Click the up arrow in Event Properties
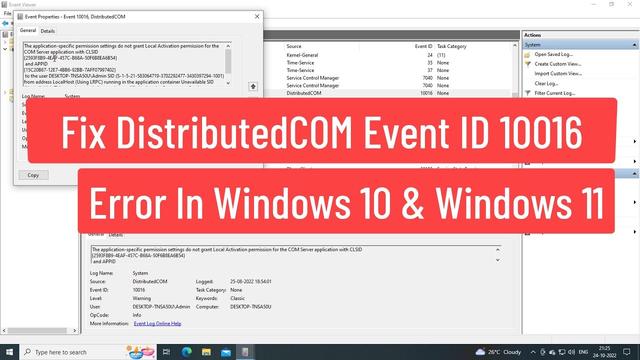Image resolution: width=640 pixels, height=360 pixels. pyautogui.click(x=253, y=86)
